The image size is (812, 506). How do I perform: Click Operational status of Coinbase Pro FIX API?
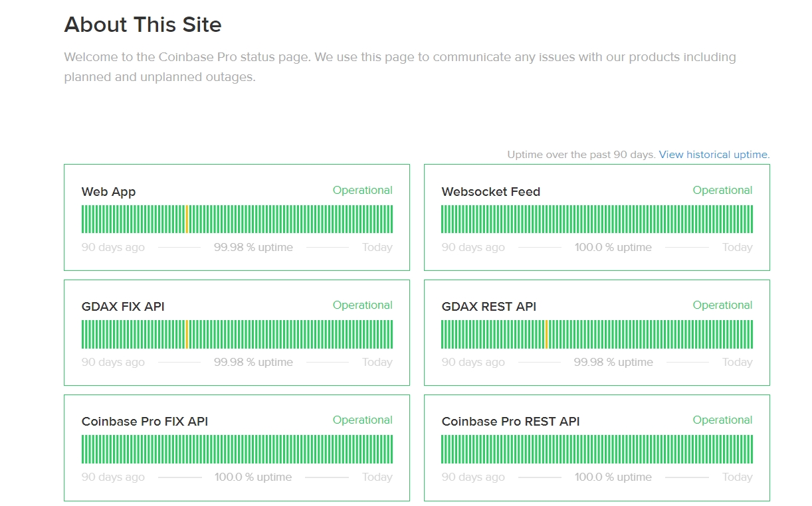[363, 420]
